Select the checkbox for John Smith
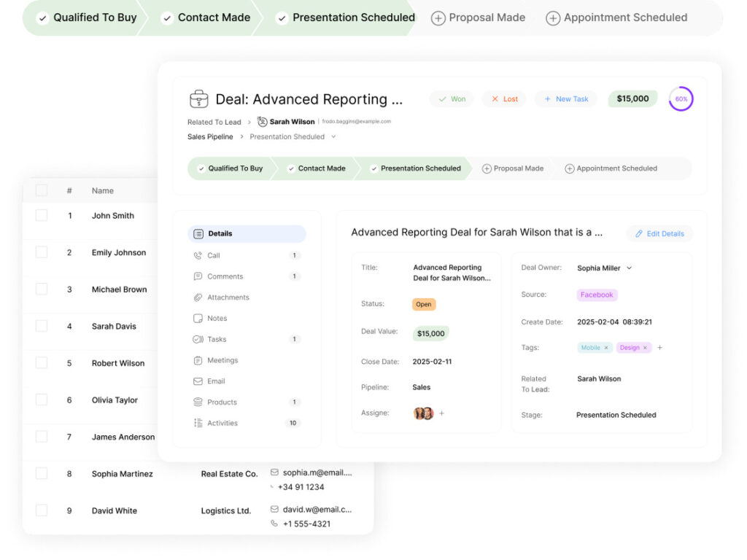 [x=42, y=216]
